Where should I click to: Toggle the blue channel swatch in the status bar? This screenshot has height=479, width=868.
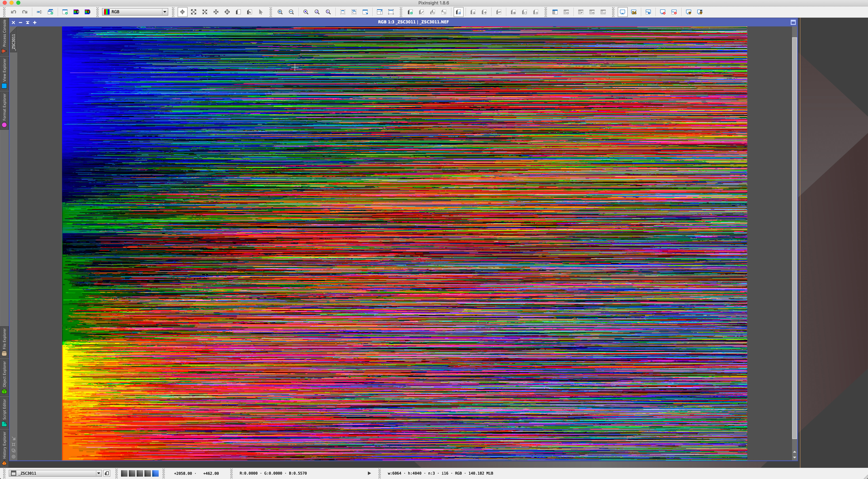(155, 473)
